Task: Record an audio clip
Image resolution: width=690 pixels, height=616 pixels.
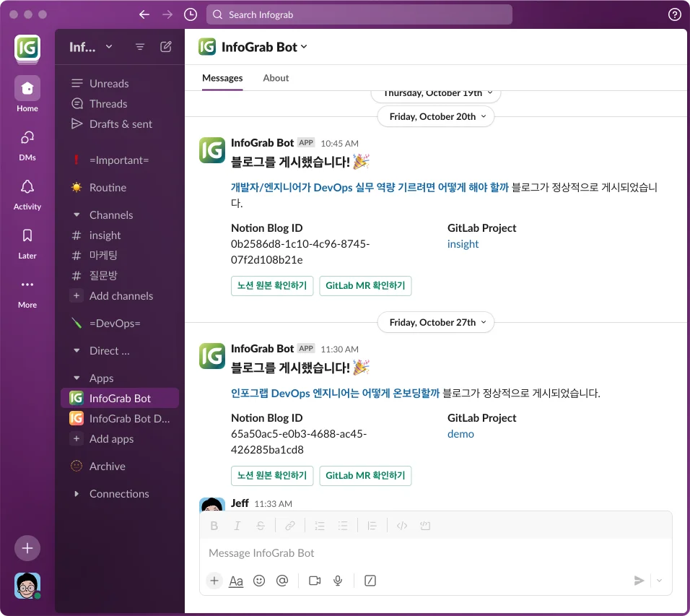Action: pyautogui.click(x=338, y=580)
